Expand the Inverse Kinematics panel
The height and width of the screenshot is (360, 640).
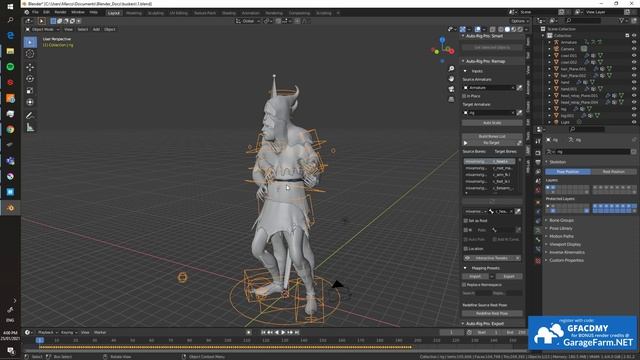click(x=567, y=252)
